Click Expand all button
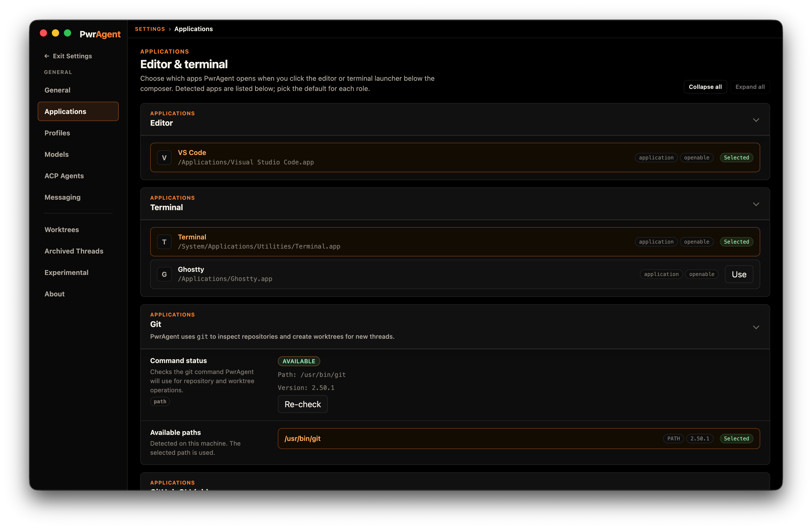Screen dimensions: 812x529 coord(749,87)
